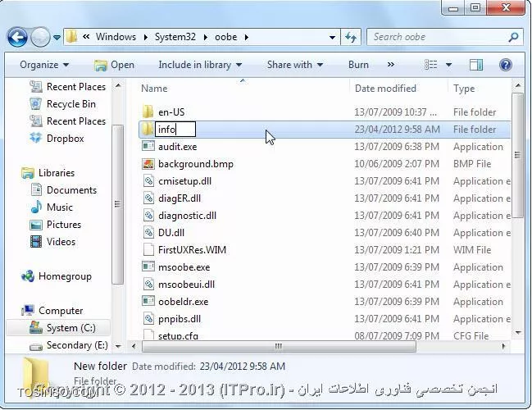532x410 pixels.
Task: Click the horizontal scrollbar thumb of file list
Action: [x=279, y=347]
